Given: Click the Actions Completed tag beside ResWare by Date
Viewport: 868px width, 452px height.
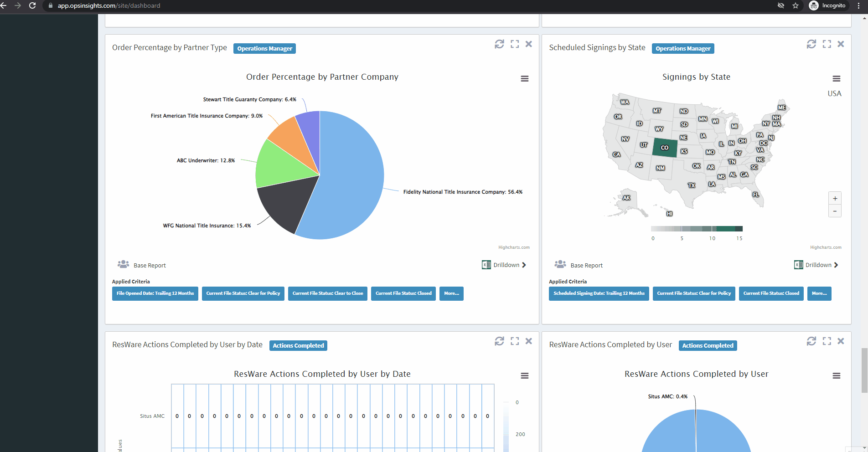Looking at the screenshot, I should [298, 346].
